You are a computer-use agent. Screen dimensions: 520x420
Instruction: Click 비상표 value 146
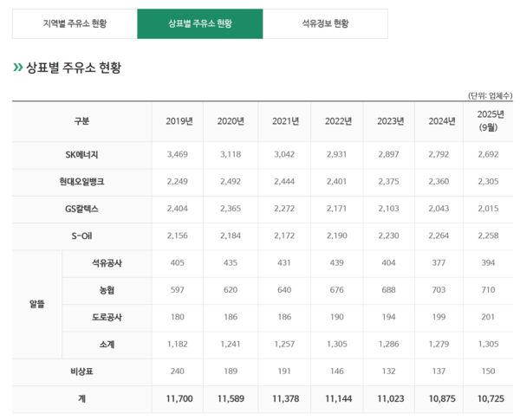coord(336,372)
